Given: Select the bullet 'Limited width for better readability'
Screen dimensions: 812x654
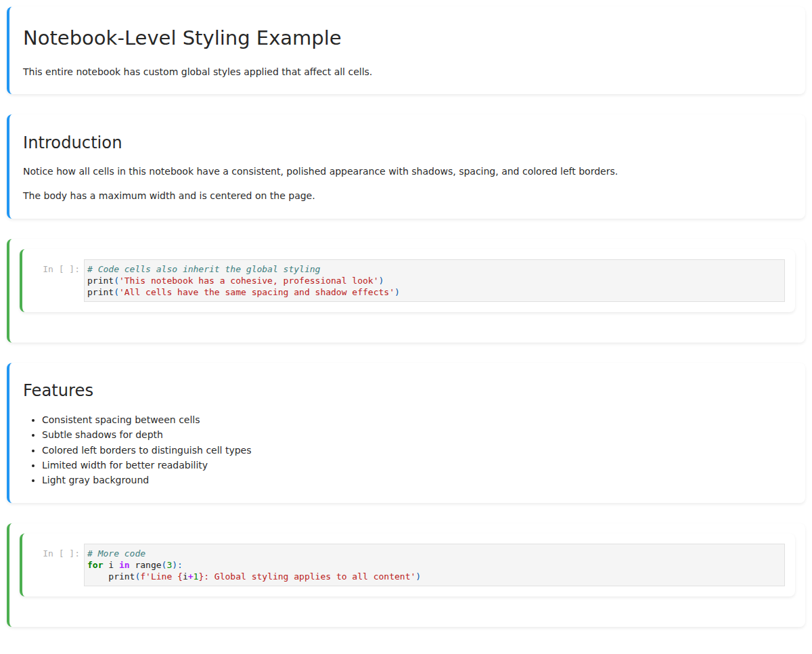Looking at the screenshot, I should coord(125,465).
